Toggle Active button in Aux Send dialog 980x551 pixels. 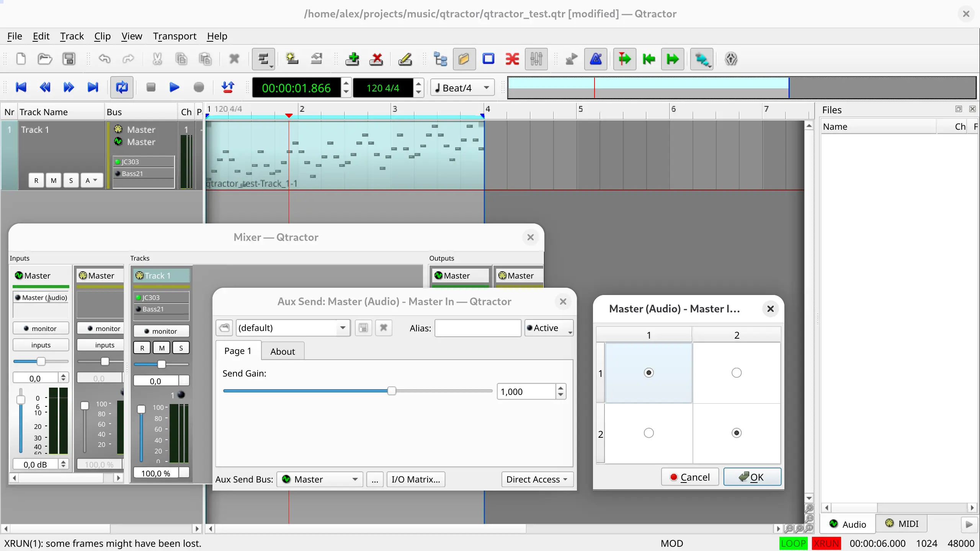(x=549, y=328)
